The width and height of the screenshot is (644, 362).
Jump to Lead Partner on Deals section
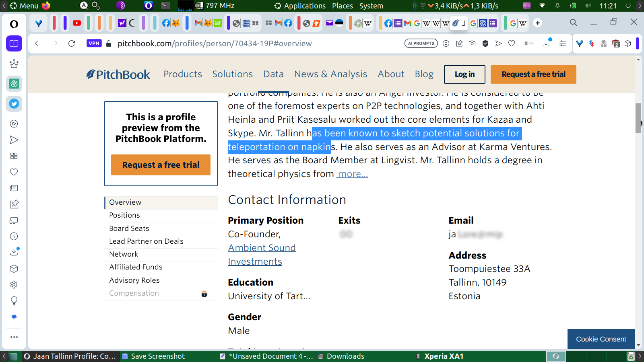pos(161,241)
